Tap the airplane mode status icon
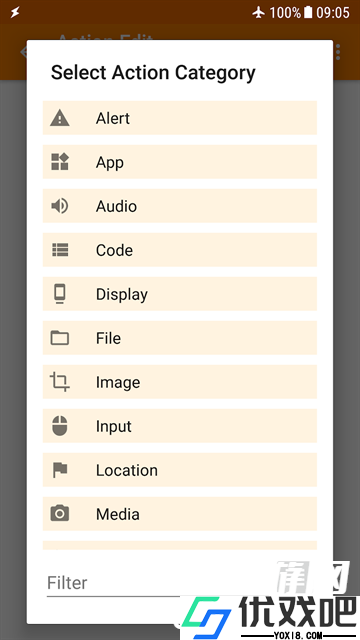Screen dimensions: 360x640 coord(258,12)
